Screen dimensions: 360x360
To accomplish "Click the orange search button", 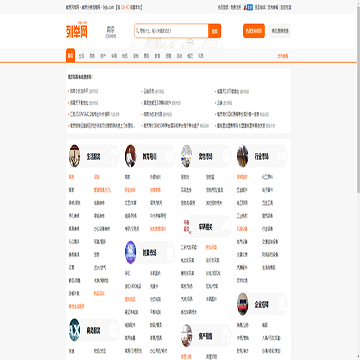I will [x=215, y=31].
